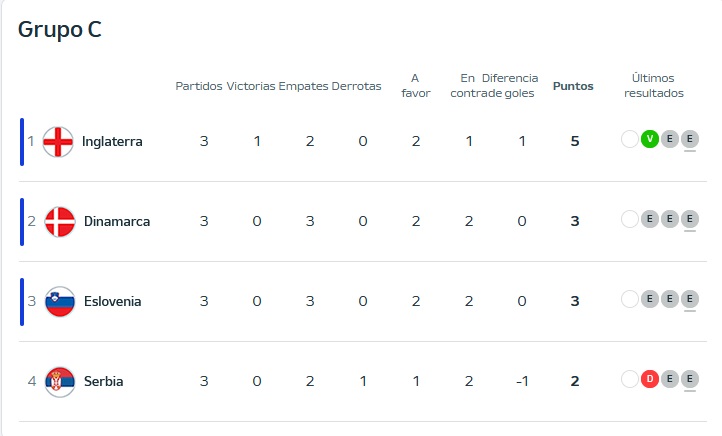Screen dimensions: 722x436
Task: Click the Victorias column header
Action: (x=251, y=86)
